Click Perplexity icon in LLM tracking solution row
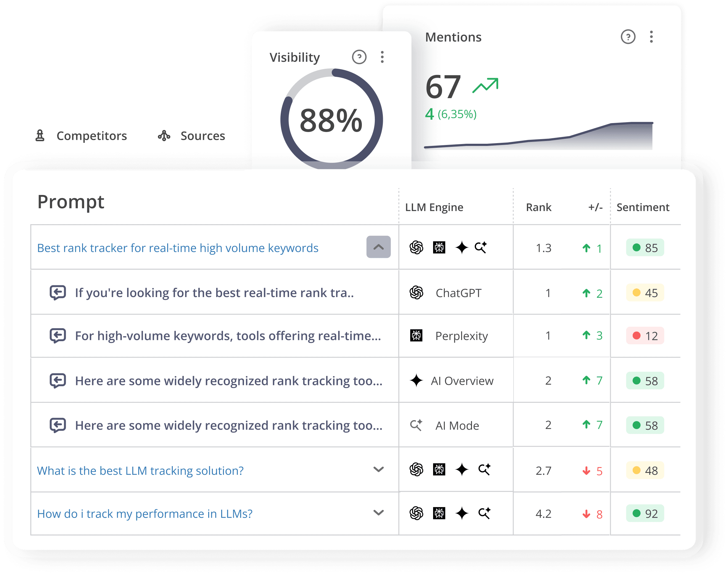 tap(439, 469)
